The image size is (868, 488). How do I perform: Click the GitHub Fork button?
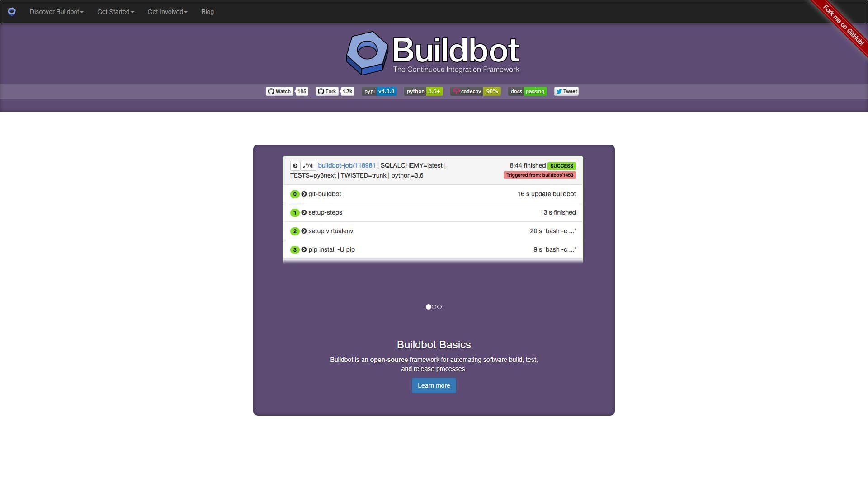327,91
